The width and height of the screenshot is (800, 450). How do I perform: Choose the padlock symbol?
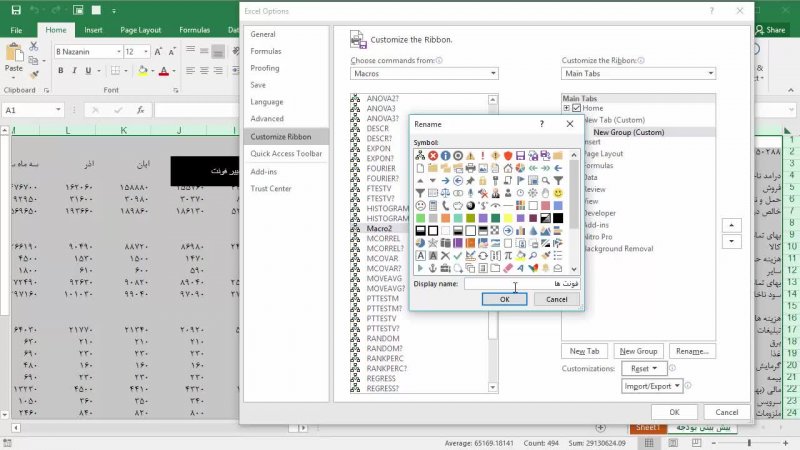pos(483,181)
